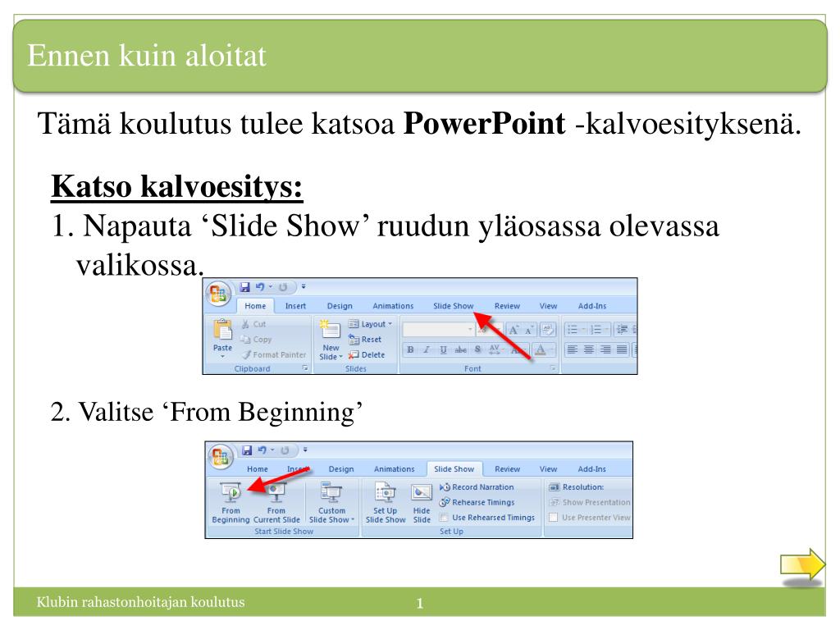Click Home tab in the Slide Show ribbon screenshot

[257, 468]
